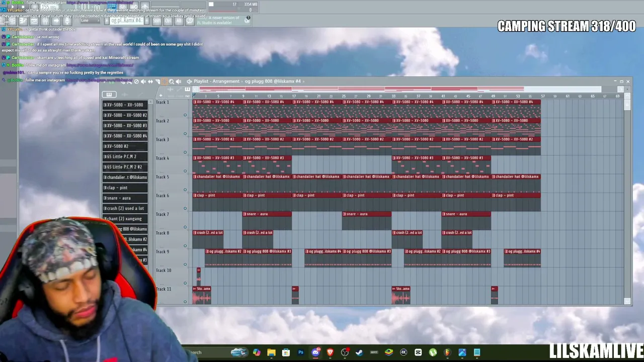Disable Track 6 using its mute switch
The image size is (644, 362).
click(185, 208)
